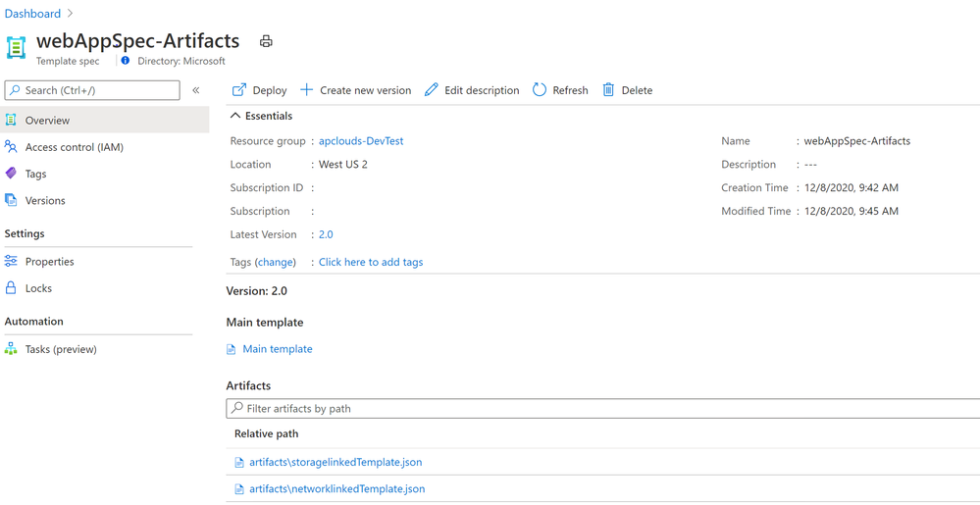Focus the Search (Ctrl+/) field
The image size is (980, 505).
point(92,90)
